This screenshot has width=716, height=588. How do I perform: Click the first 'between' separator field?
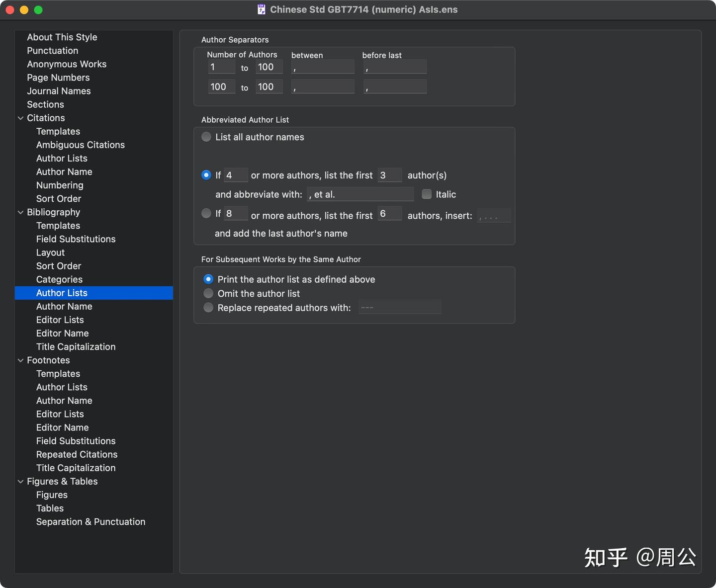point(323,67)
